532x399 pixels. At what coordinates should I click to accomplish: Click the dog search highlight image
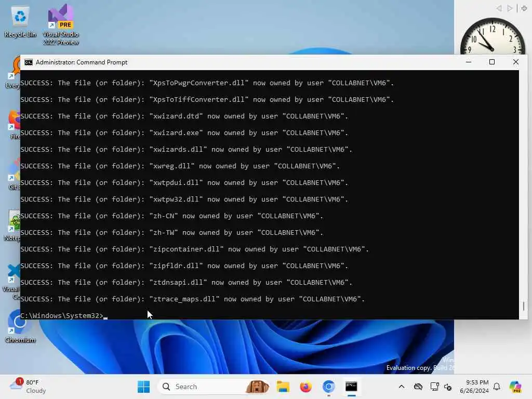pos(258,387)
